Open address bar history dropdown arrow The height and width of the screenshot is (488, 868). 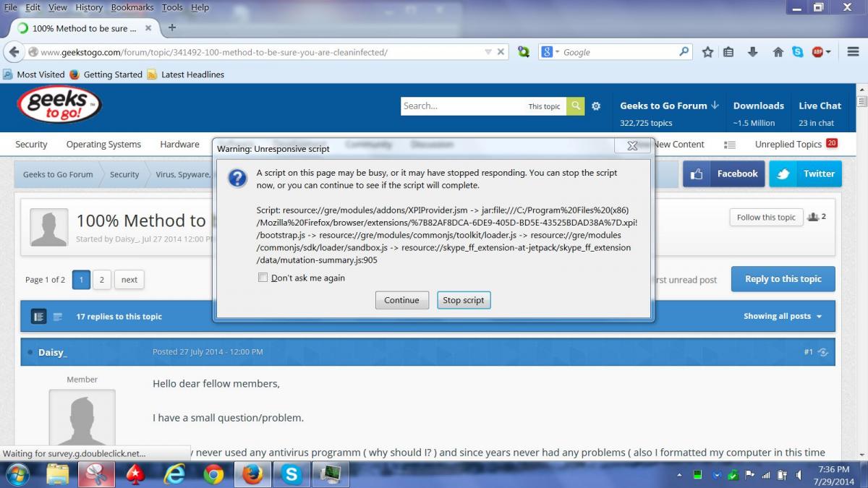point(488,52)
